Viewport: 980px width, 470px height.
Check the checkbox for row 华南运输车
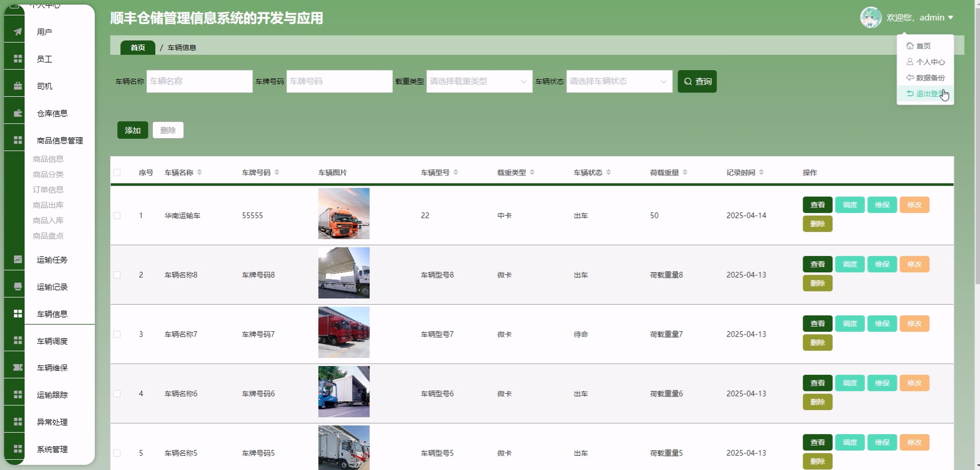[x=117, y=216]
